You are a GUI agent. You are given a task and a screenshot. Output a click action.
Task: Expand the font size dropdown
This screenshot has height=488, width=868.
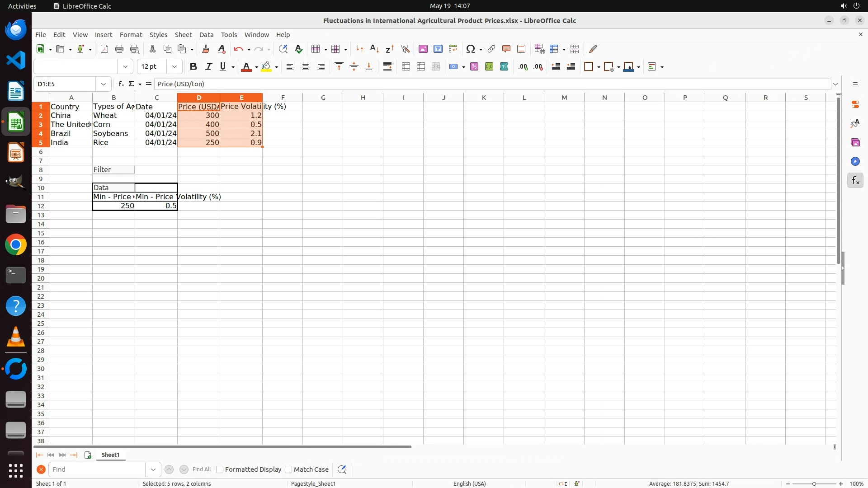(174, 67)
